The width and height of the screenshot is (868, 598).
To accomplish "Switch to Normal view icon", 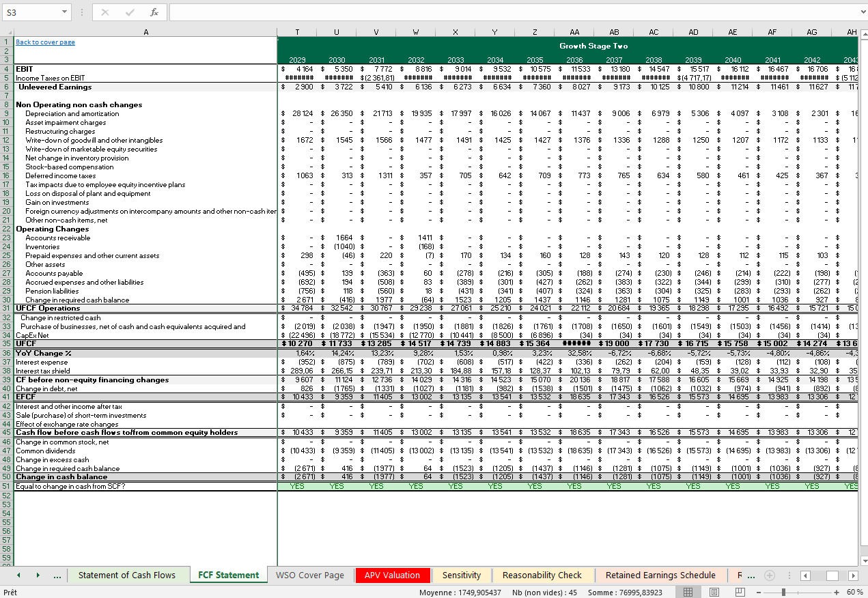I will pyautogui.click(x=688, y=592).
